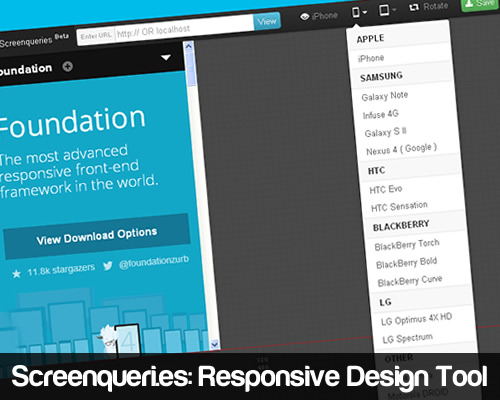Expand the Foundation nav dropdown triangle
This screenshot has height=400, width=500.
[x=166, y=57]
